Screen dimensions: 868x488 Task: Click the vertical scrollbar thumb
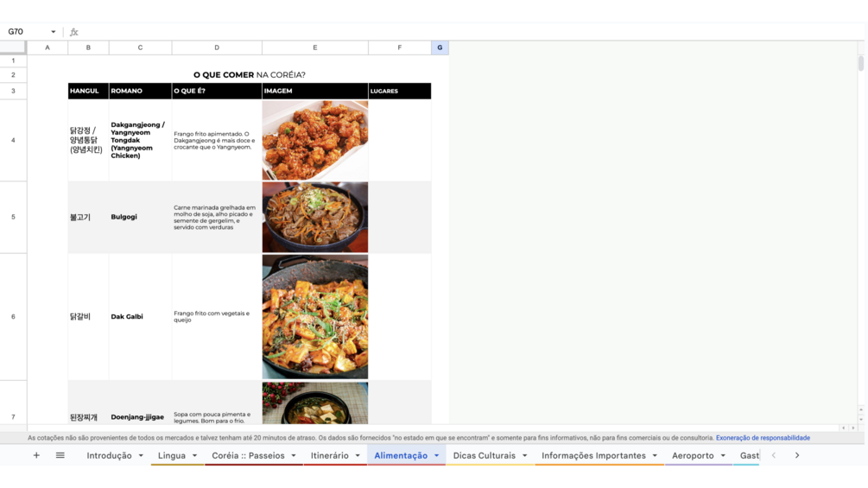(861, 63)
